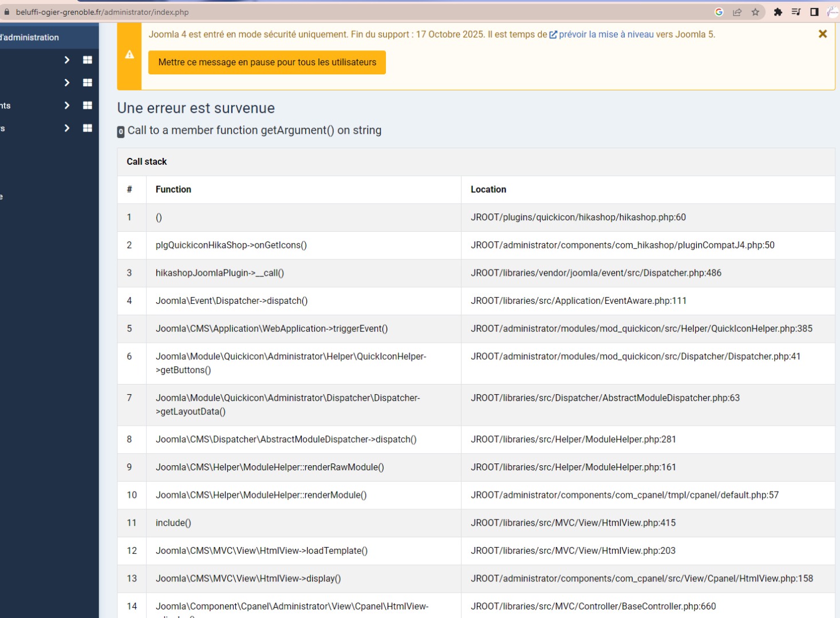Open the media controls icon in the toolbar

click(x=796, y=12)
